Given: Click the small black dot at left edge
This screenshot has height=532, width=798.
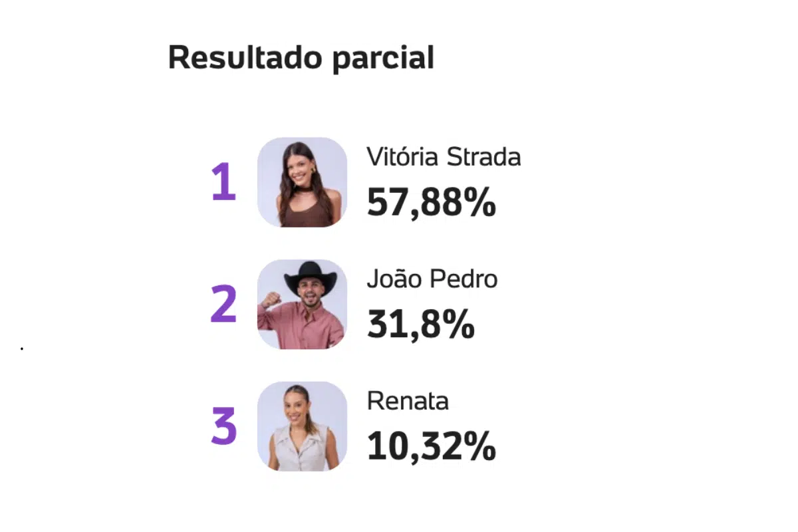Looking at the screenshot, I should 22,348.
